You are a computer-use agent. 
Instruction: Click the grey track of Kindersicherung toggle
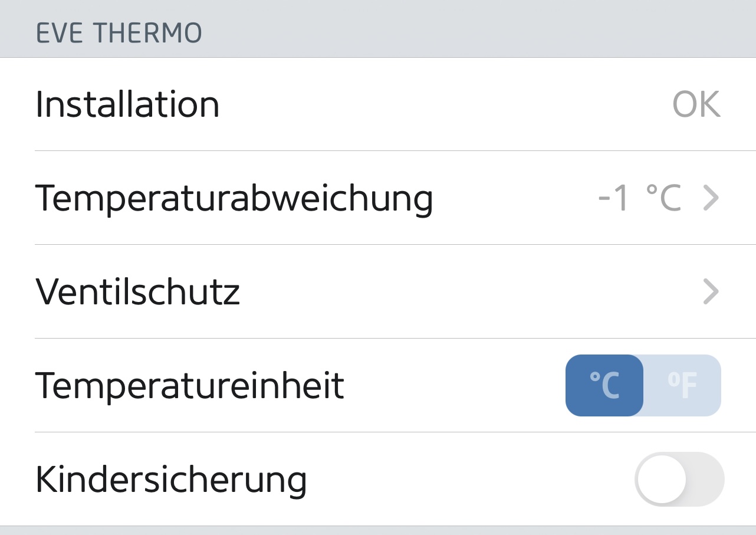[x=706, y=479]
